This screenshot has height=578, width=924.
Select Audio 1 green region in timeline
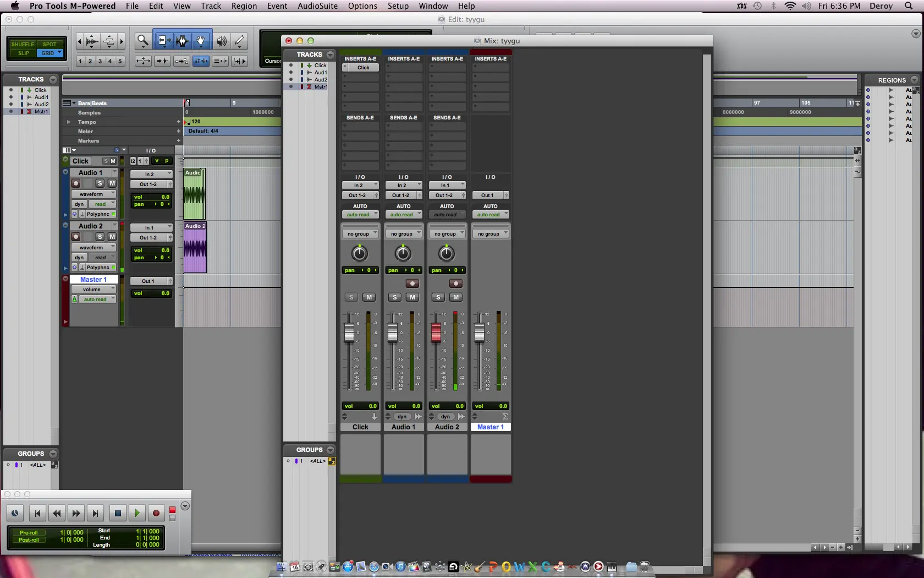click(195, 194)
